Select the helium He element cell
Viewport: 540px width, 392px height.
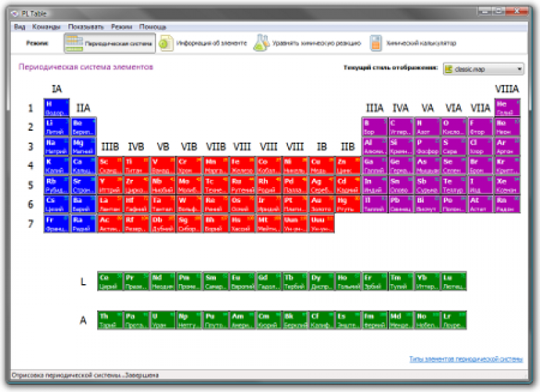coord(508,108)
